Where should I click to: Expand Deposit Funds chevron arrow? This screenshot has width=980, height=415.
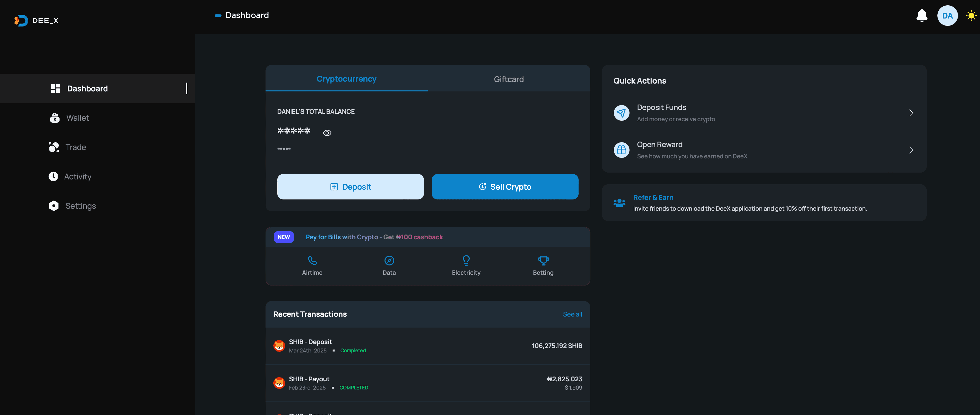pyautogui.click(x=911, y=113)
